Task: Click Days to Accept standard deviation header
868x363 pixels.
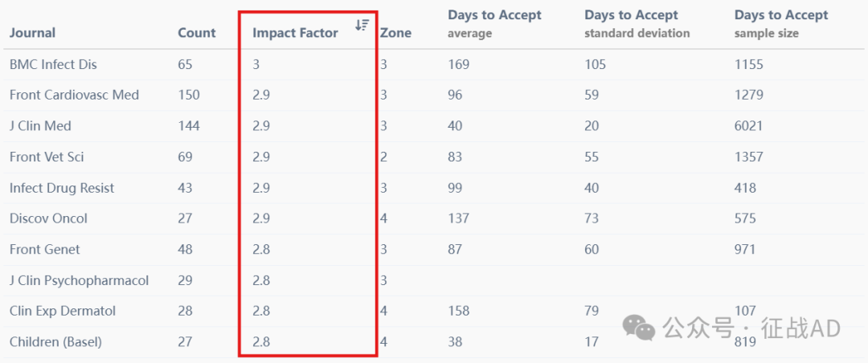Action: point(637,24)
